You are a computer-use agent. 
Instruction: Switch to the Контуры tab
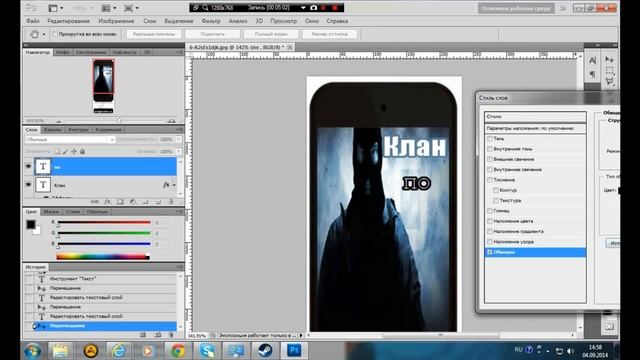pyautogui.click(x=78, y=129)
